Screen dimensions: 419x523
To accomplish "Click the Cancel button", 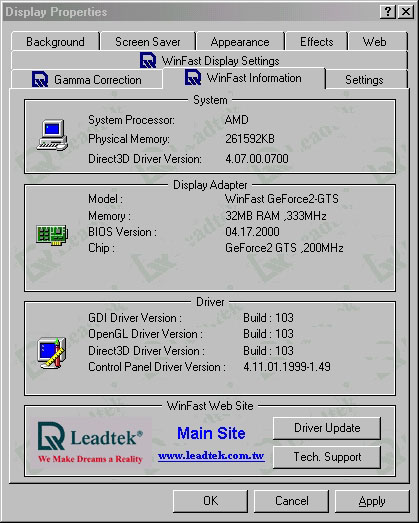I will coord(292,501).
